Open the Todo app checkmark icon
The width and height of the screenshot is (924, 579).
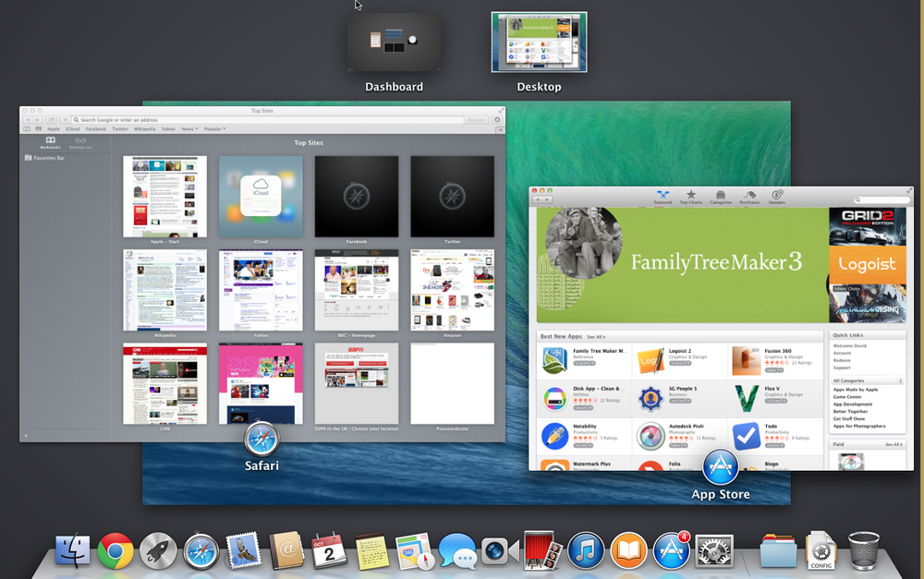click(746, 437)
